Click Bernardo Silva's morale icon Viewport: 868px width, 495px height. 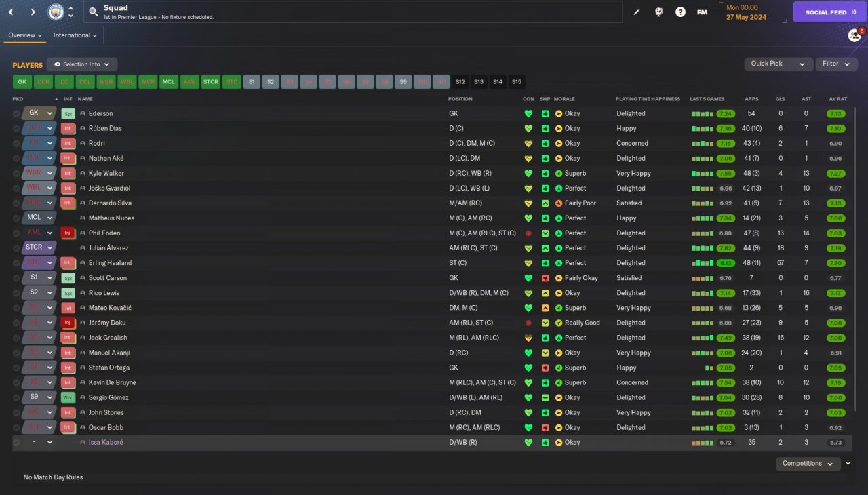pos(559,203)
